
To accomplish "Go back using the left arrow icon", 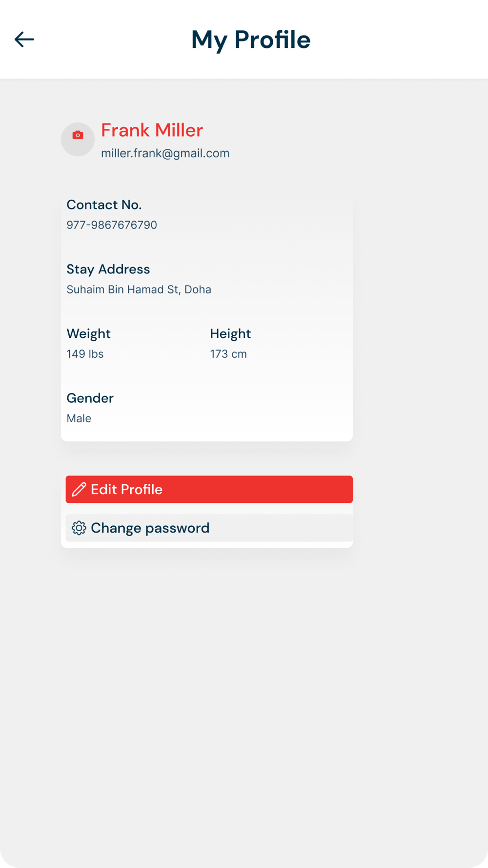I will pyautogui.click(x=24, y=39).
